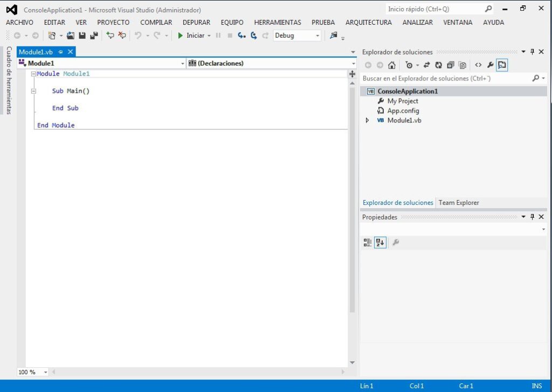Image resolution: width=552 pixels, height=392 pixels.
Task: Collapse the Module Module1 code block
Action: 33,74
